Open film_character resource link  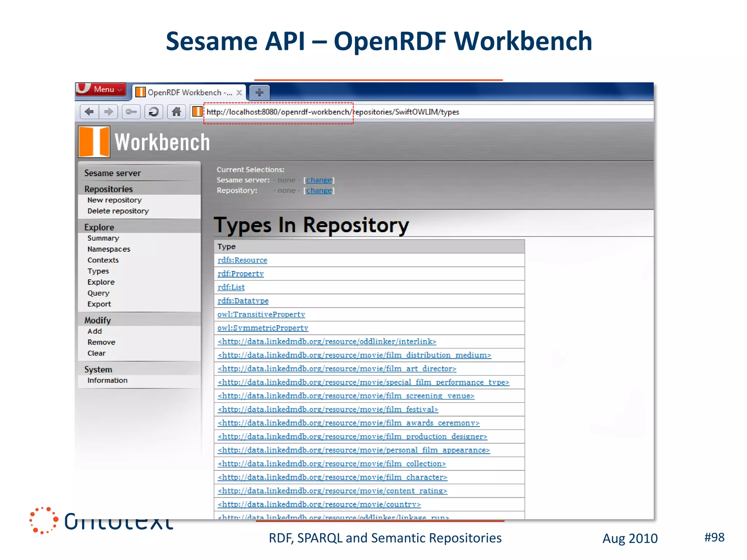pos(332,477)
